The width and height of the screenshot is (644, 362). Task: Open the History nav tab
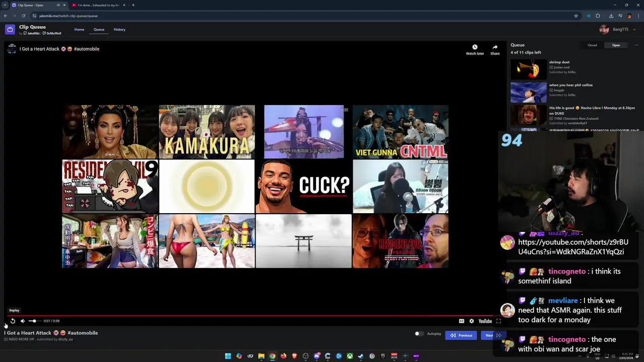click(x=119, y=30)
